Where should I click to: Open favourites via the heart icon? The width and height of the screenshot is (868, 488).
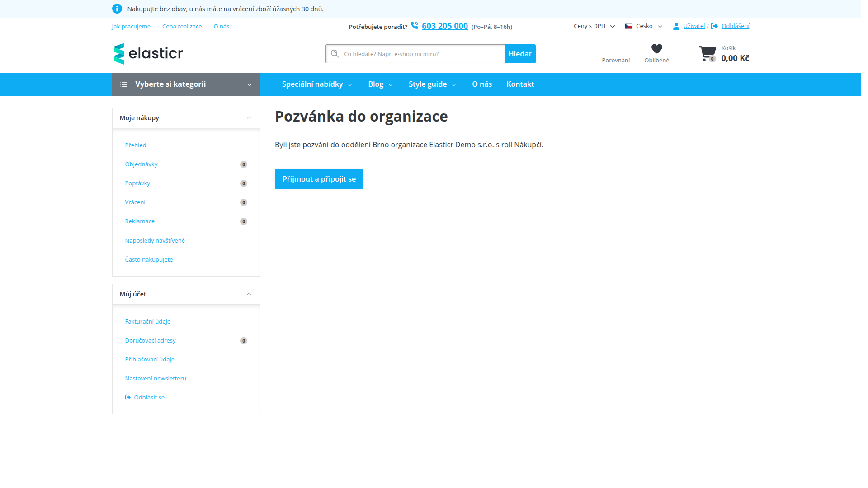657,48
